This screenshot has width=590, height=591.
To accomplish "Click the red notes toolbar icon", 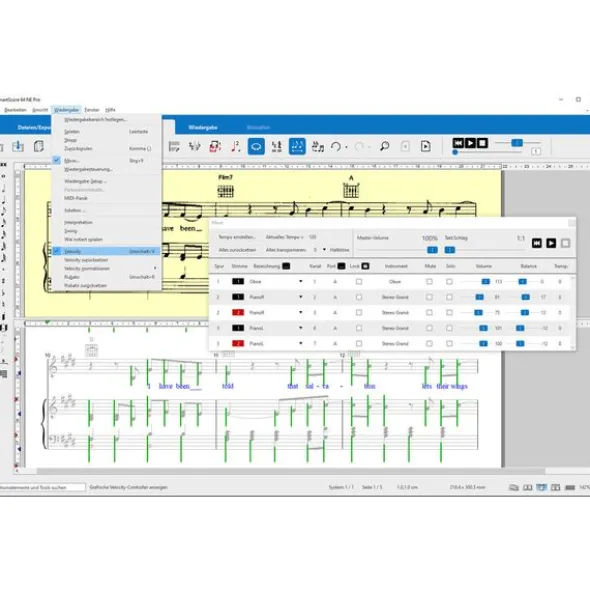I will tap(215, 146).
